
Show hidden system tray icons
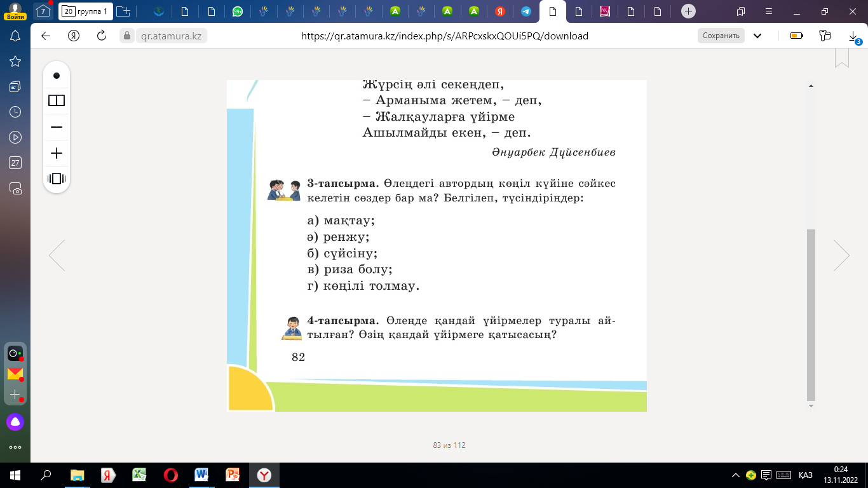pos(736,475)
